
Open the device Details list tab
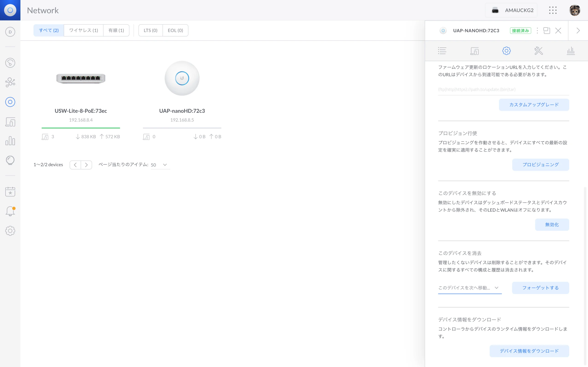(x=442, y=51)
